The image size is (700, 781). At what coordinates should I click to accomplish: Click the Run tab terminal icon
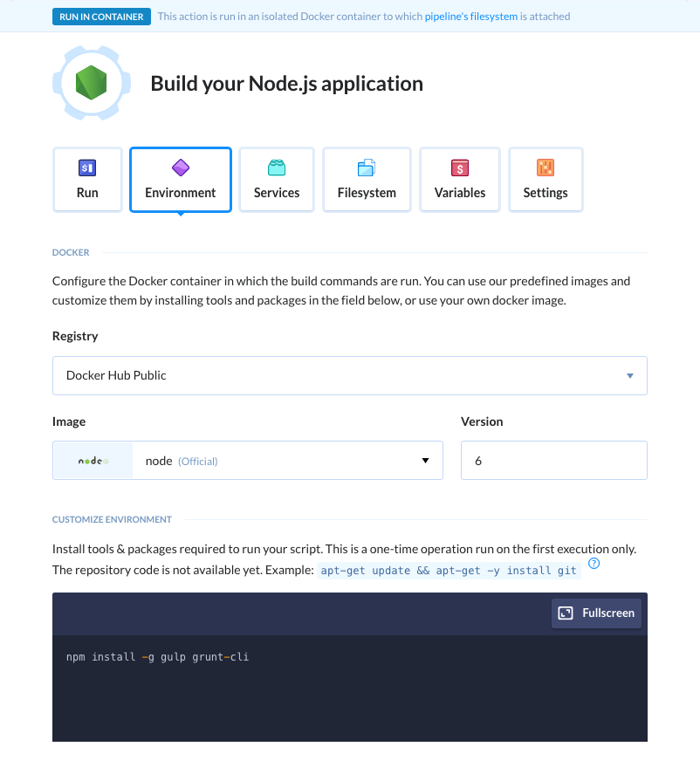click(87, 168)
